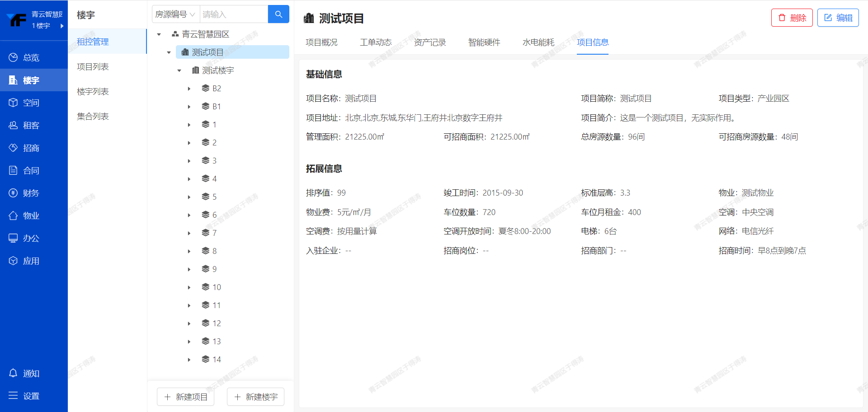Open the 空间 space module icon
Screen dimensions: 868x412
14,103
